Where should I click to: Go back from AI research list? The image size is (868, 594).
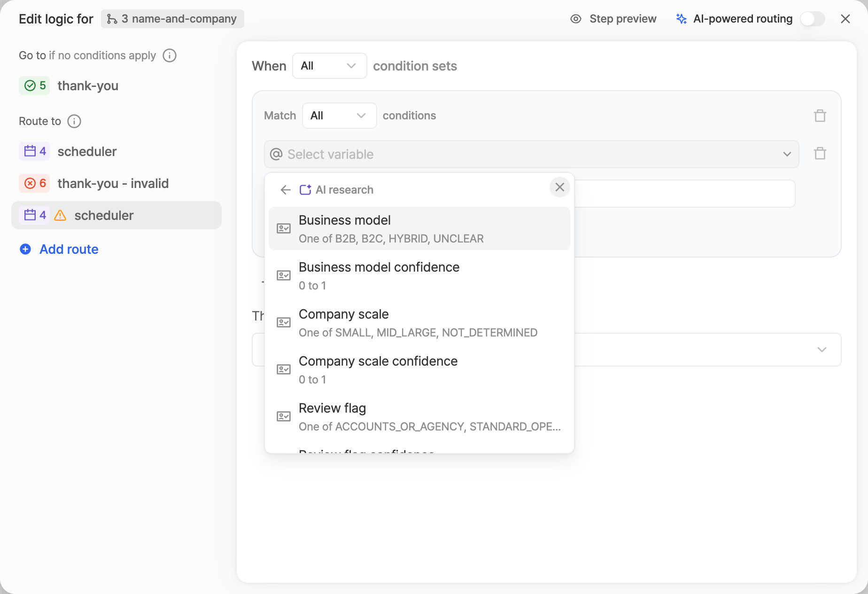286,190
